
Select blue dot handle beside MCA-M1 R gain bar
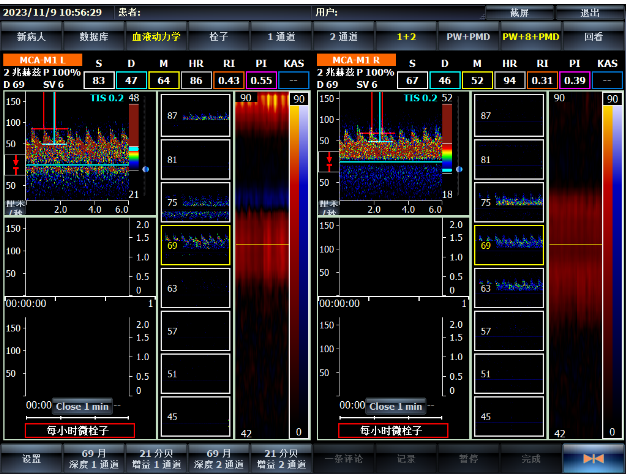point(459,169)
